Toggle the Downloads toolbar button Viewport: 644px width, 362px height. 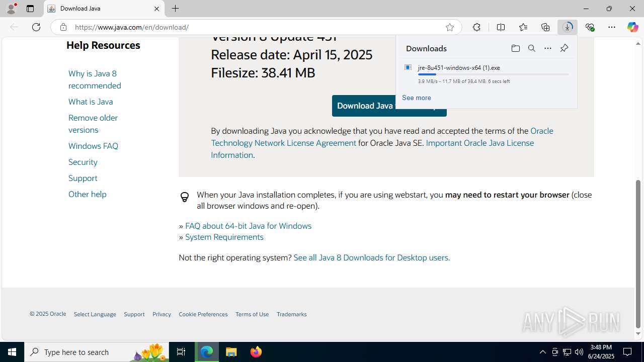pos(568,27)
